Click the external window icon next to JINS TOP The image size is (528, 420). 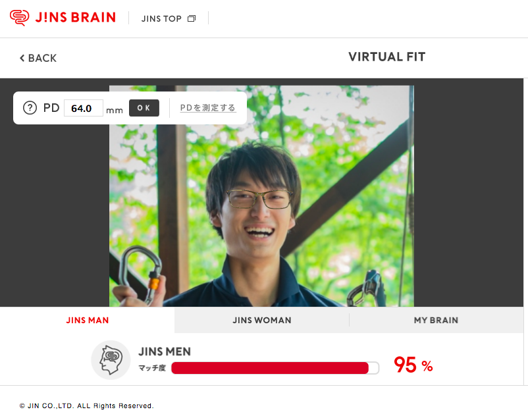[192, 18]
